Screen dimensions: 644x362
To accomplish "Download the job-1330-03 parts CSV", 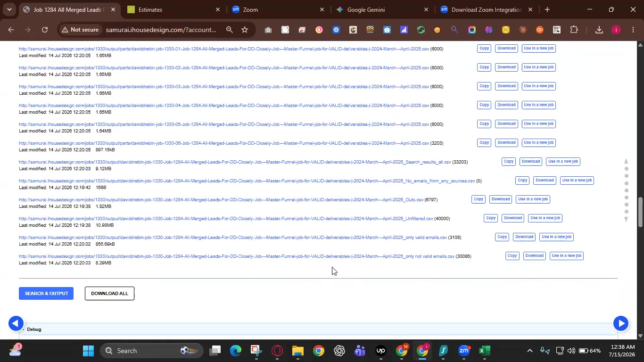I will click(x=506, y=86).
